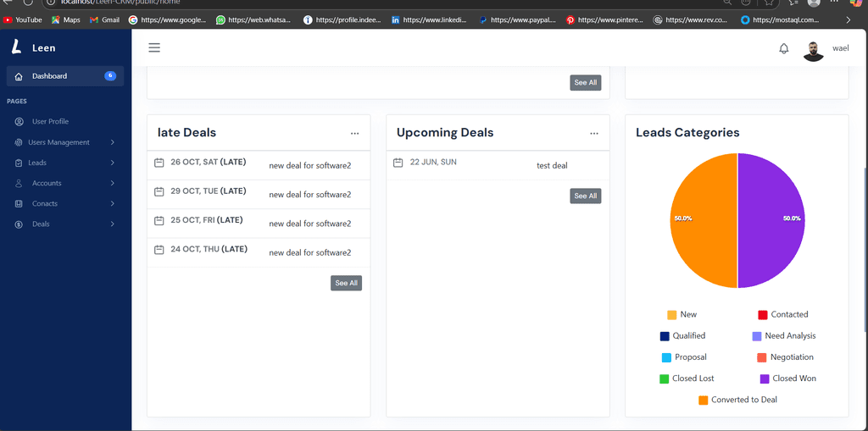
Task: Open the PayPal bookmark
Action: tap(518, 20)
